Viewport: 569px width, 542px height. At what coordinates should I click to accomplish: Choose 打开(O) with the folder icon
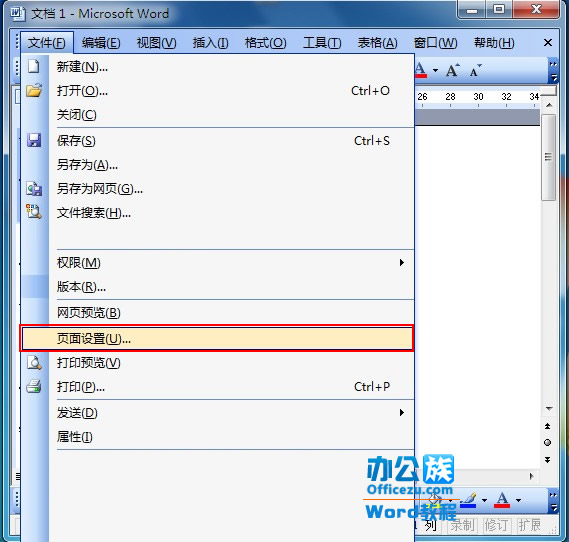(x=218, y=91)
